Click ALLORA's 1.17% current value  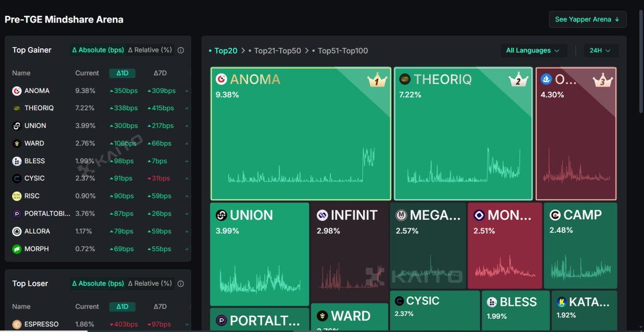(85, 232)
